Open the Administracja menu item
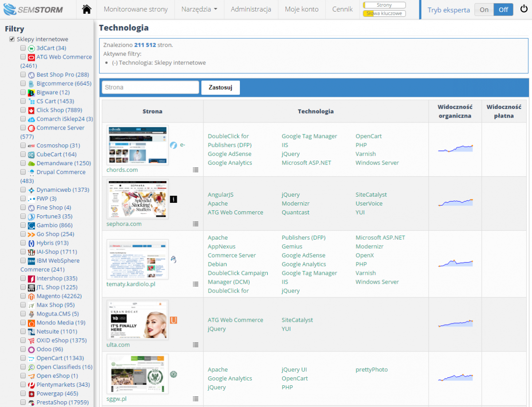Image resolution: width=532 pixels, height=407 pixels. [251, 9]
